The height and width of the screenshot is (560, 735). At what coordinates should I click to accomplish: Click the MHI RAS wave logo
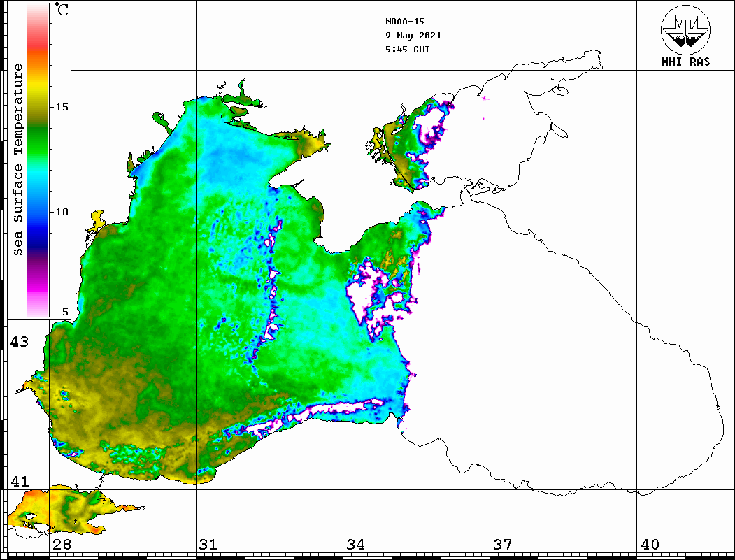point(685,29)
